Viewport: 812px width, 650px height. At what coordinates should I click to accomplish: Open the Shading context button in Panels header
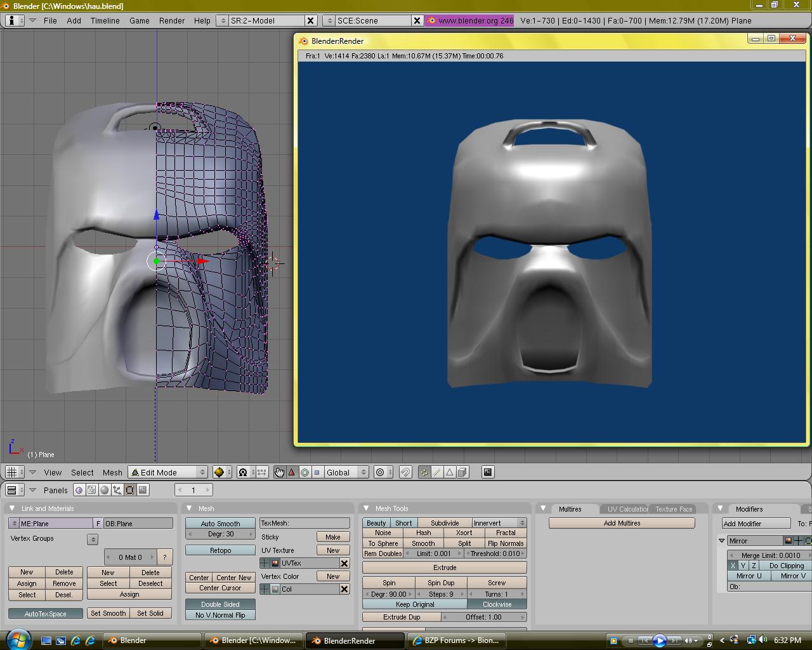[105, 490]
